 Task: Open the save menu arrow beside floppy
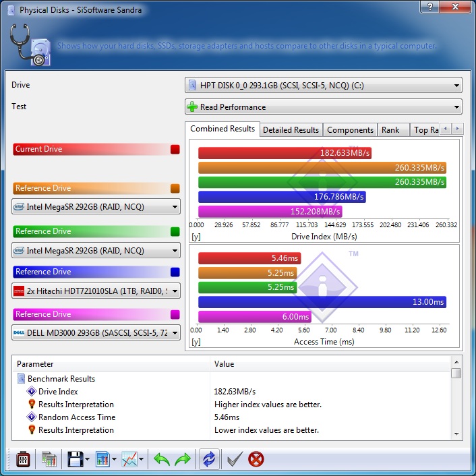(88, 459)
